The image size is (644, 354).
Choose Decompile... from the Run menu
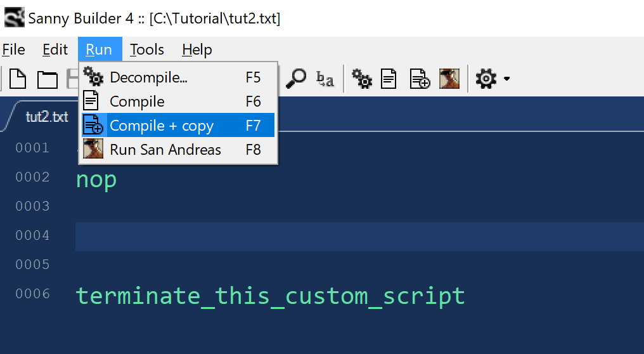pos(178,77)
